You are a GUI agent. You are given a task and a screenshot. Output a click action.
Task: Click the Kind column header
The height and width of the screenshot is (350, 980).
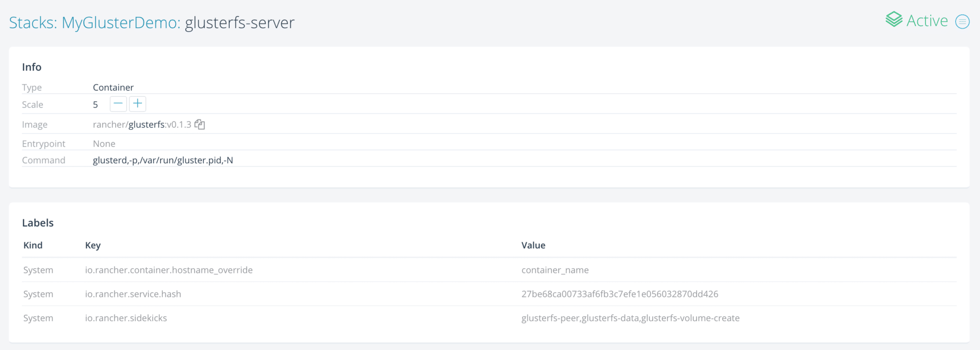click(x=33, y=245)
